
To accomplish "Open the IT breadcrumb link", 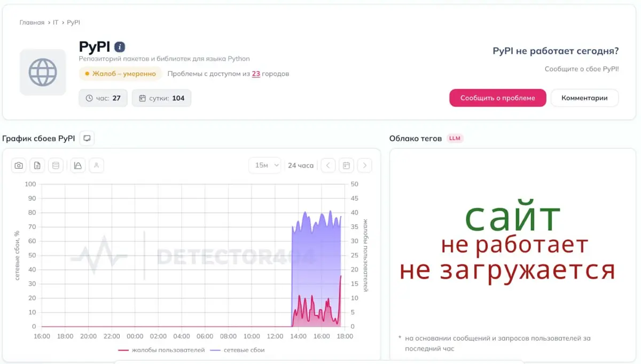I will pos(56,22).
